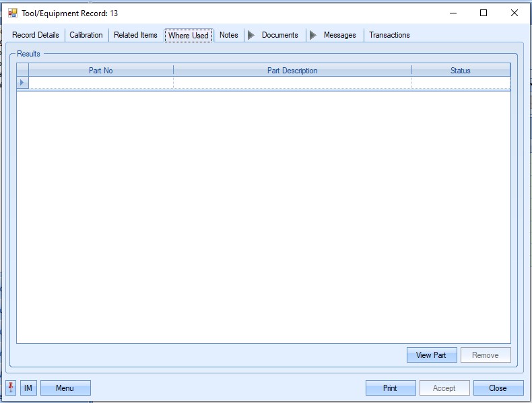The height and width of the screenshot is (403, 532).
Task: Open the IM button
Action: [28, 388]
